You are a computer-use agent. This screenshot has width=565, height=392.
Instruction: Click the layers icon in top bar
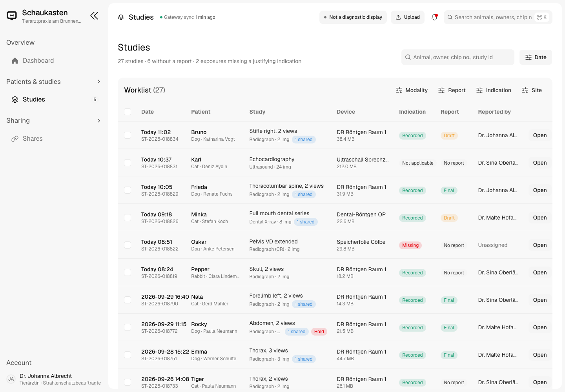(121, 17)
